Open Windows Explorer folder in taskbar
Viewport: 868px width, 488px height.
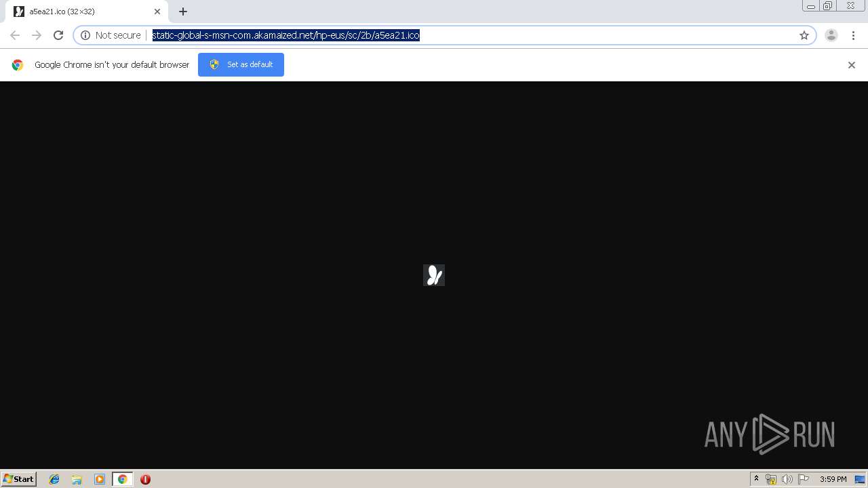point(77,479)
